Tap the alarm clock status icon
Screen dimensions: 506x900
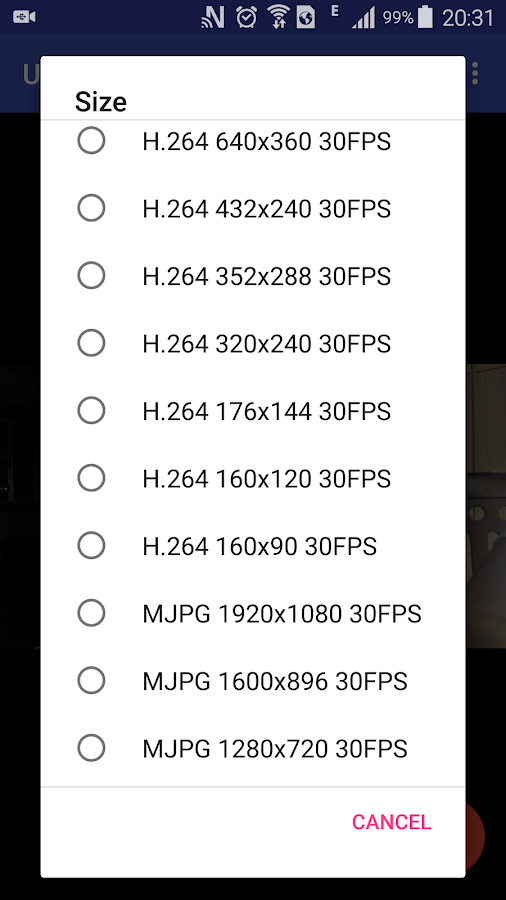point(246,18)
